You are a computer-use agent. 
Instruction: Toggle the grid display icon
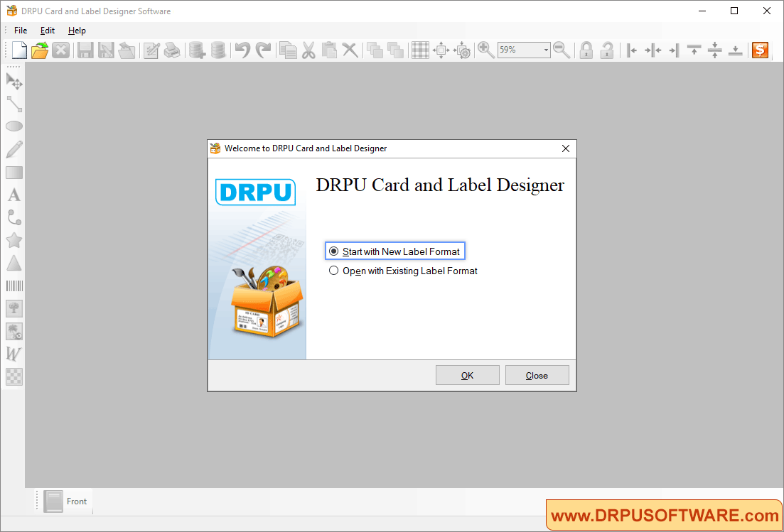(x=420, y=50)
